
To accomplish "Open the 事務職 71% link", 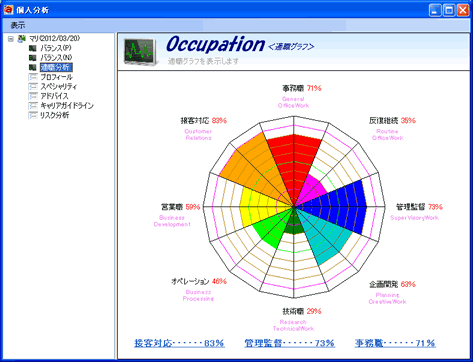I will [x=395, y=343].
